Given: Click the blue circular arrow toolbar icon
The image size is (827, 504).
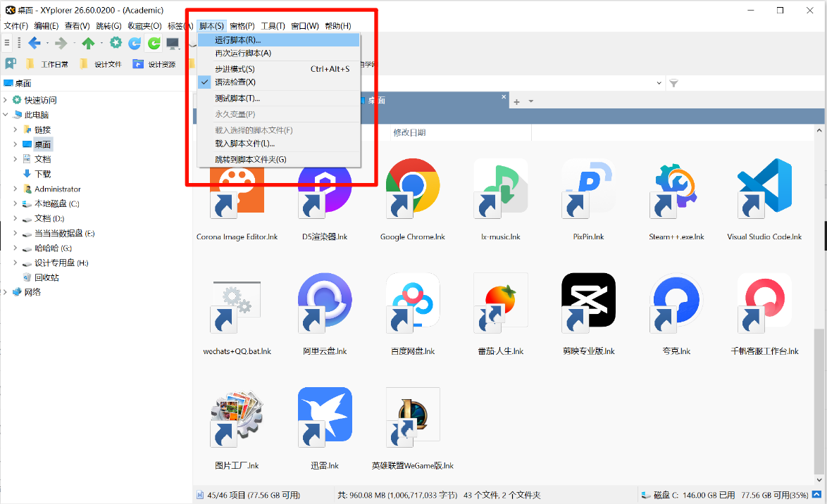Looking at the screenshot, I should coord(135,43).
